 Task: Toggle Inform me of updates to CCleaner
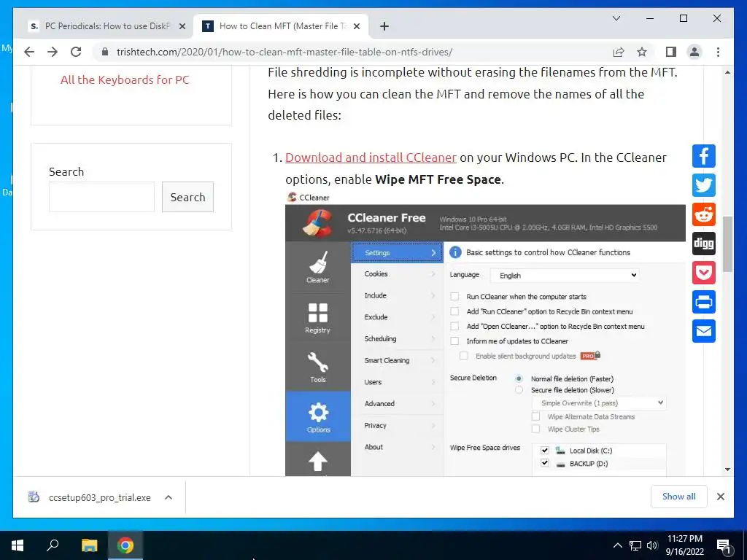point(454,341)
